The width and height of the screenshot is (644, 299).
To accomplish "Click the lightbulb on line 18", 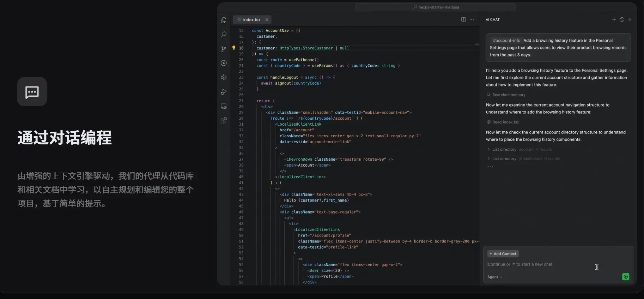I will point(233,48).
